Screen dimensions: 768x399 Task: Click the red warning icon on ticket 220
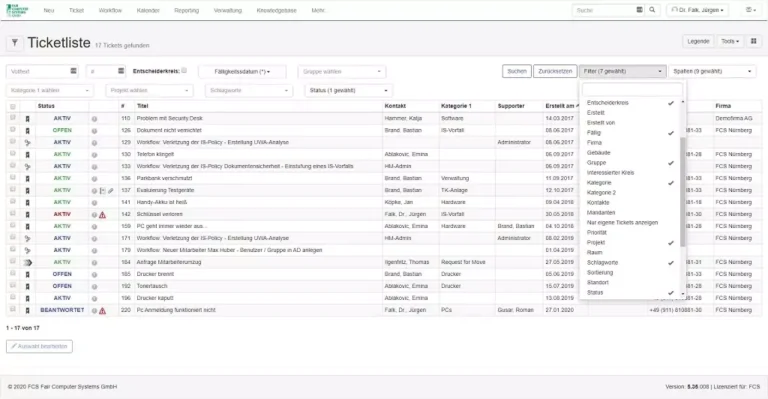102,310
